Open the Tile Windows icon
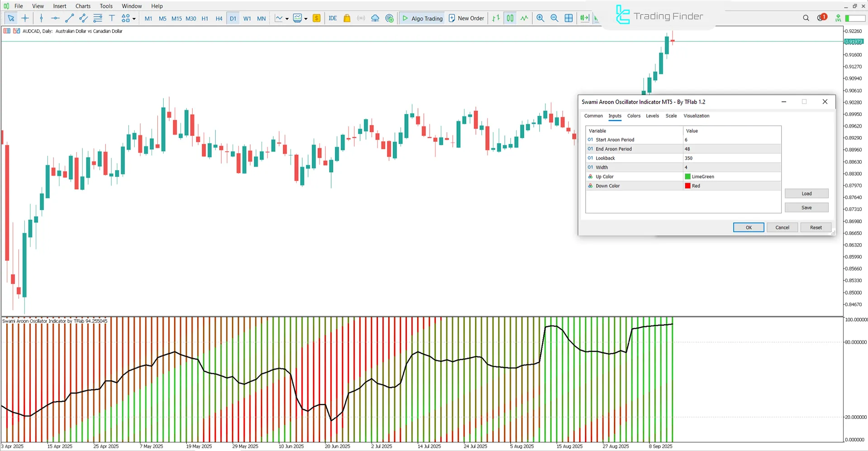 569,18
